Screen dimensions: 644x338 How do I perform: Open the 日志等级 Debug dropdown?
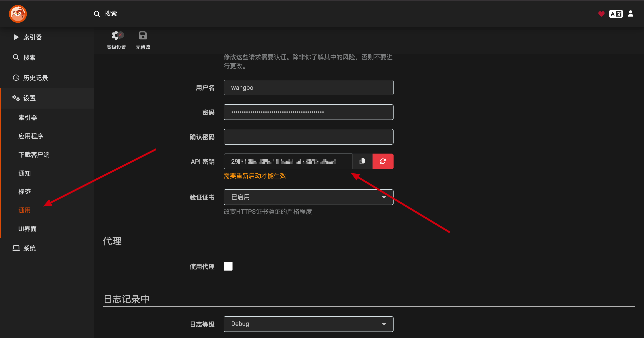click(x=308, y=324)
